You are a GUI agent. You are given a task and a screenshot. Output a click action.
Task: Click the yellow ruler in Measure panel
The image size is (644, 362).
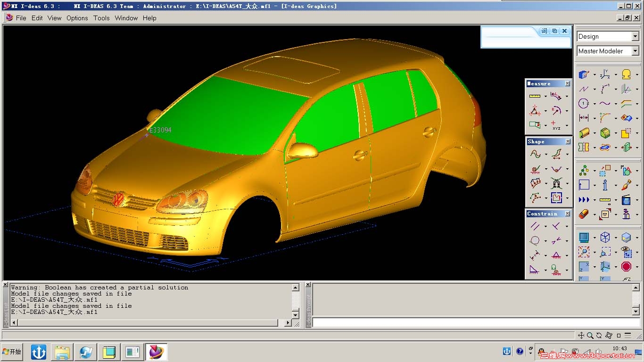click(535, 96)
